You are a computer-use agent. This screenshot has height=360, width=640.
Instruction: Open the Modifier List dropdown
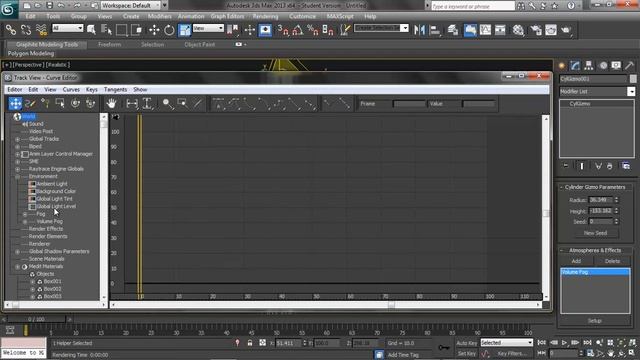click(x=597, y=91)
